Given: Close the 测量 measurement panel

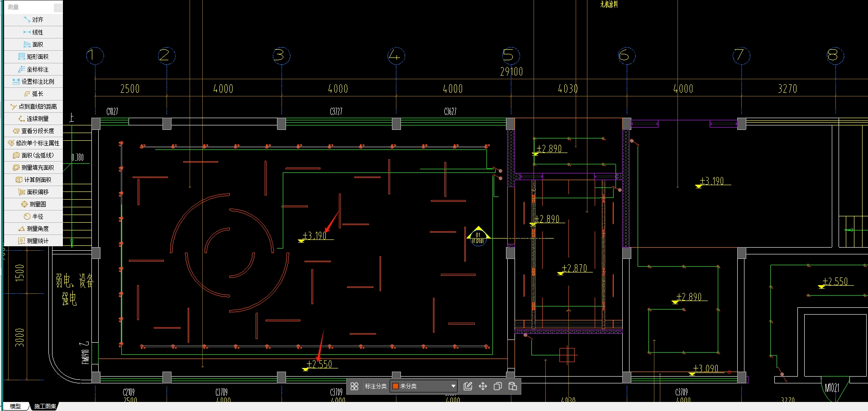Looking at the screenshot, I should pos(58,7).
